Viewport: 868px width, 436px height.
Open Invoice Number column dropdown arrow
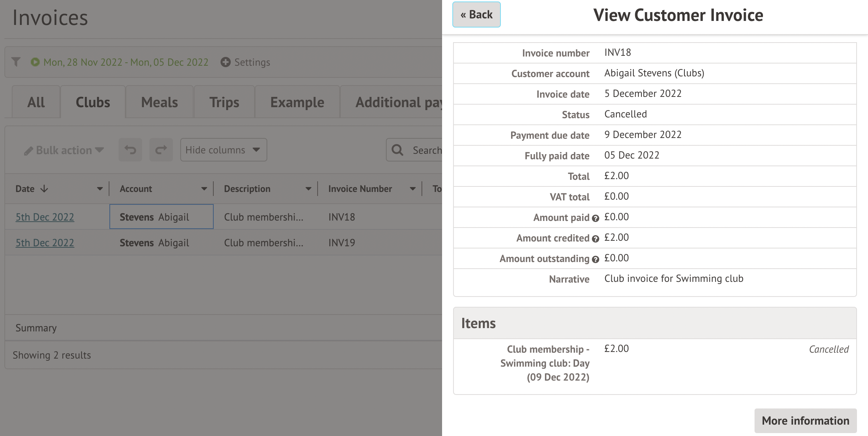coord(413,189)
